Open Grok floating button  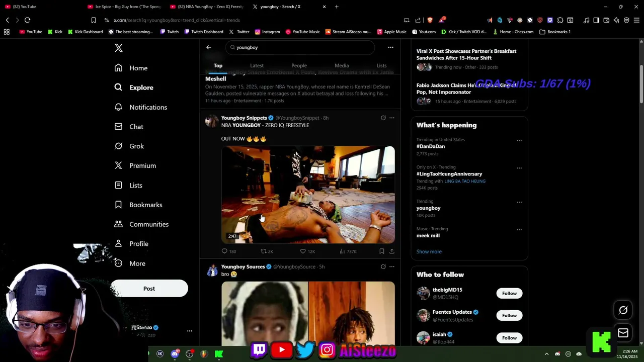[x=623, y=310]
